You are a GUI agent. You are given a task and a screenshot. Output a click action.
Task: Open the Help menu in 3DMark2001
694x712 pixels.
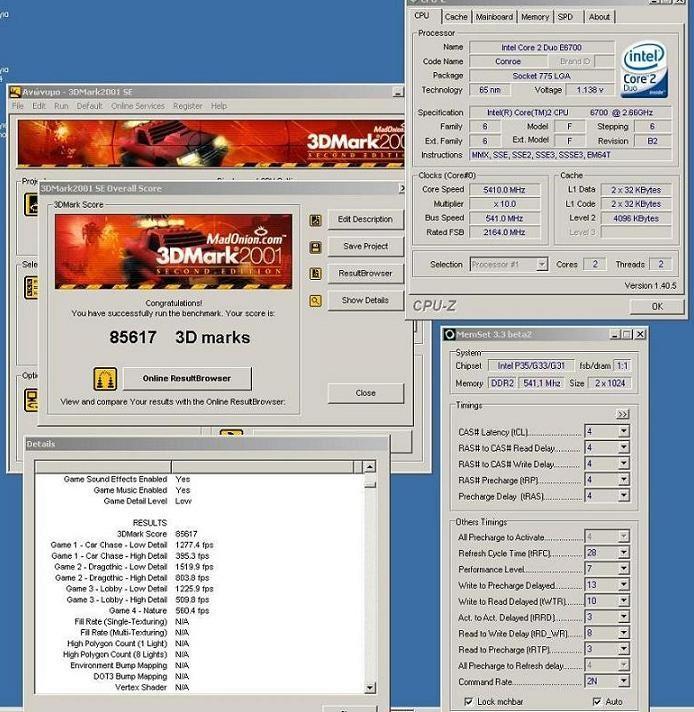219,106
